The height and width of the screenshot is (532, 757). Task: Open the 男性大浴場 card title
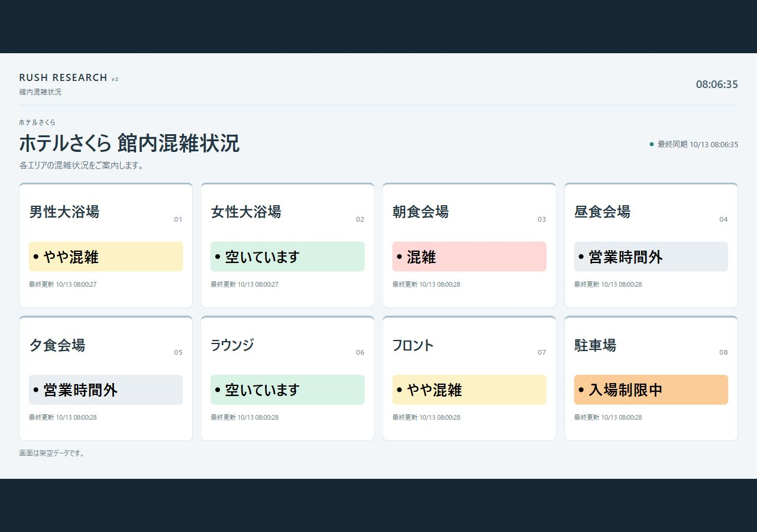(64, 212)
